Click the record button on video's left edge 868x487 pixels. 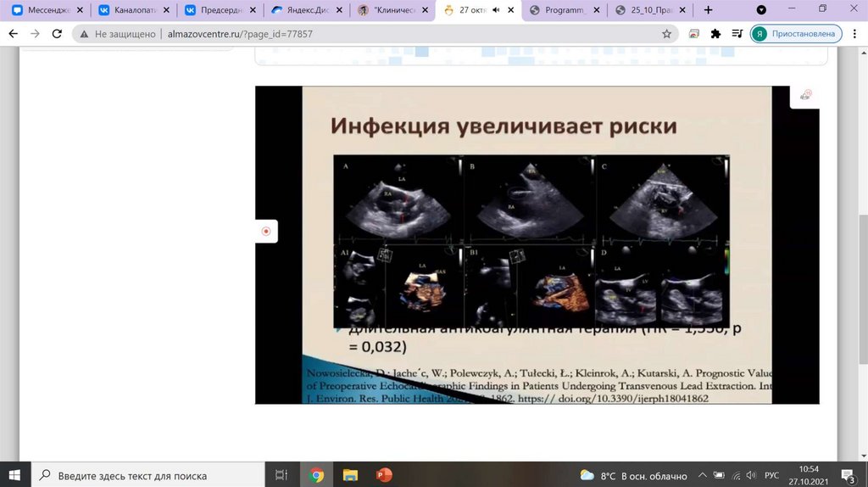pyautogui.click(x=266, y=231)
